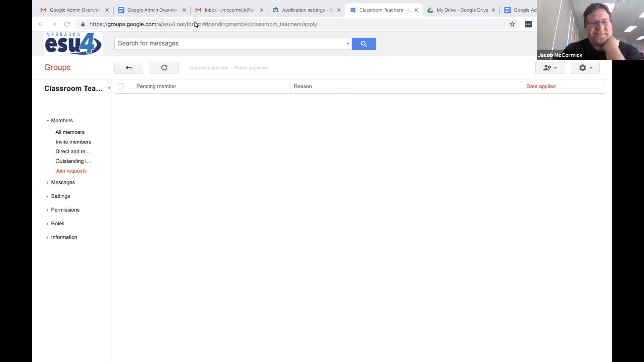The width and height of the screenshot is (644, 362).
Task: Open Direct add members page
Action: pos(73,152)
